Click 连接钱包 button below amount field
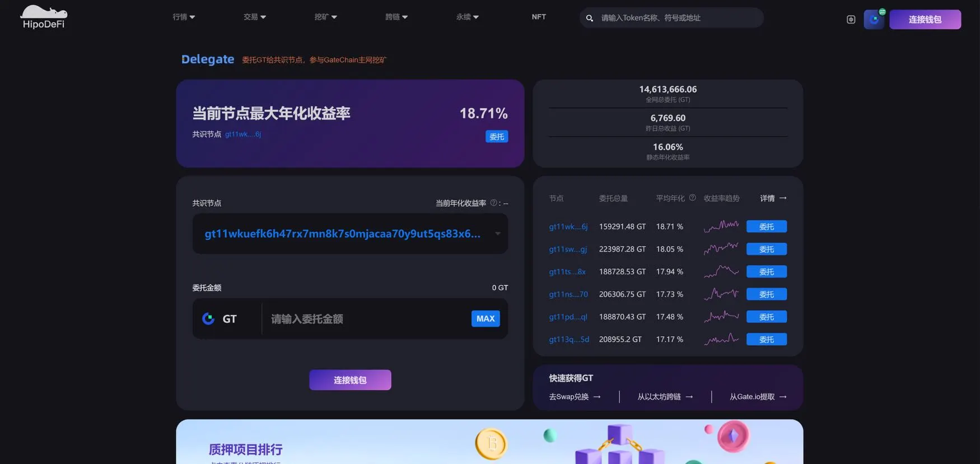Viewport: 980px width, 464px height. (350, 380)
